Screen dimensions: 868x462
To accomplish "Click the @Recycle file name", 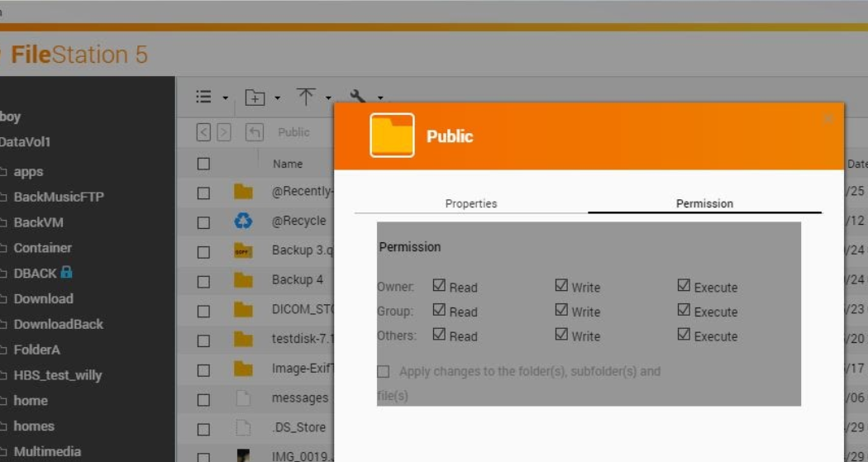I will pyautogui.click(x=299, y=221).
